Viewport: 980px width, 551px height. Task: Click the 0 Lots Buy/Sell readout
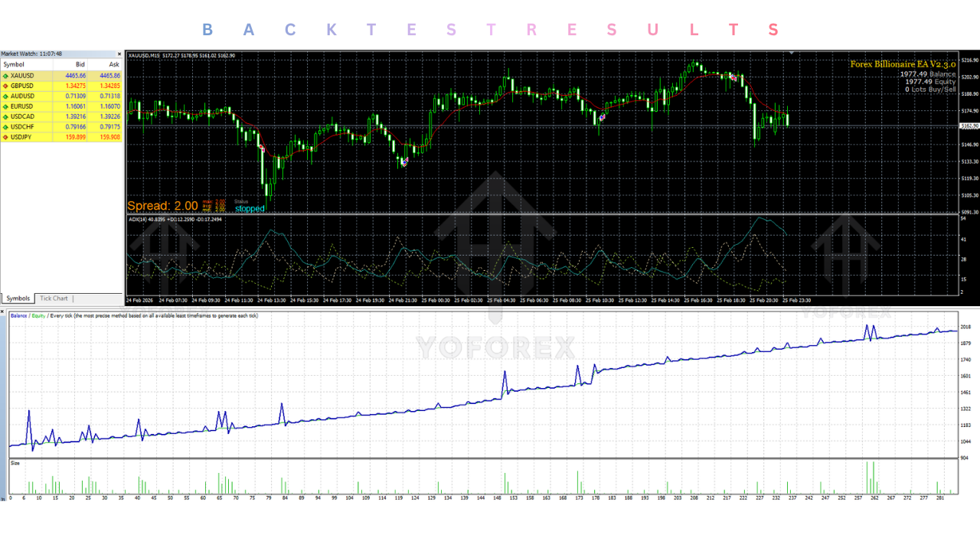point(930,90)
